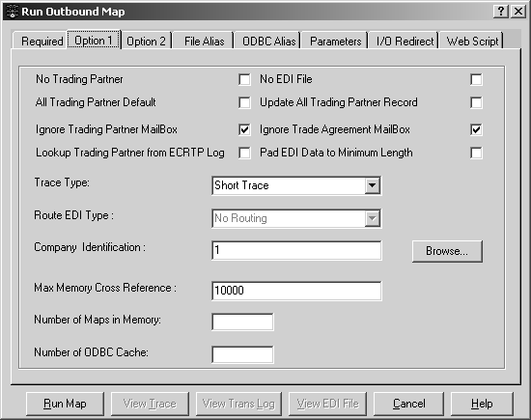Image resolution: width=531 pixels, height=420 pixels.
Task: Click the question mark help icon
Action: click(x=501, y=12)
